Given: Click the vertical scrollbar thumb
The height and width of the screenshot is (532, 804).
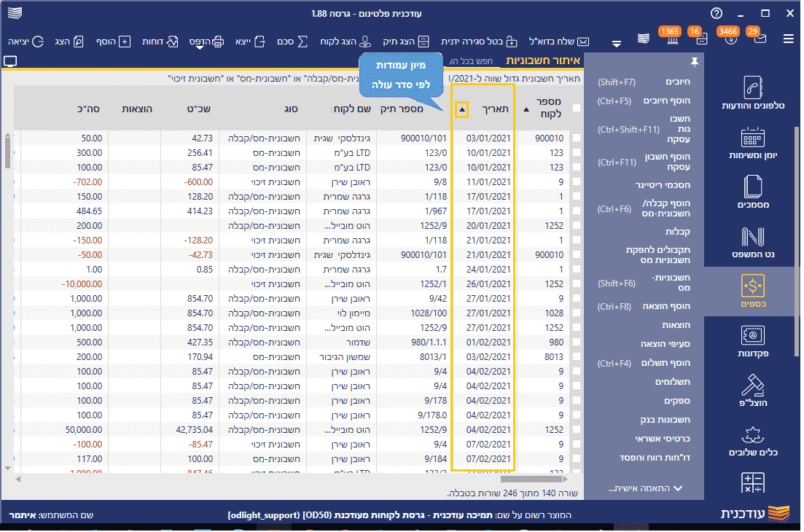Looking at the screenshot, I should coord(7,153).
